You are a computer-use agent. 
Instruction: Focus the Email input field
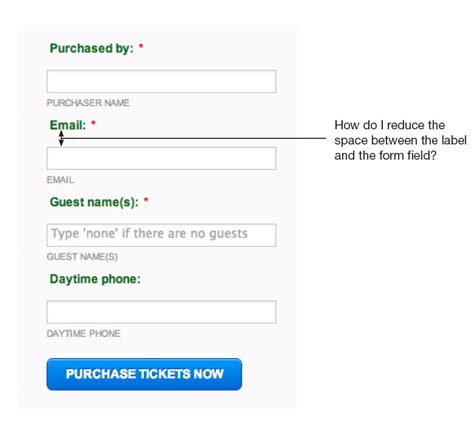click(161, 158)
